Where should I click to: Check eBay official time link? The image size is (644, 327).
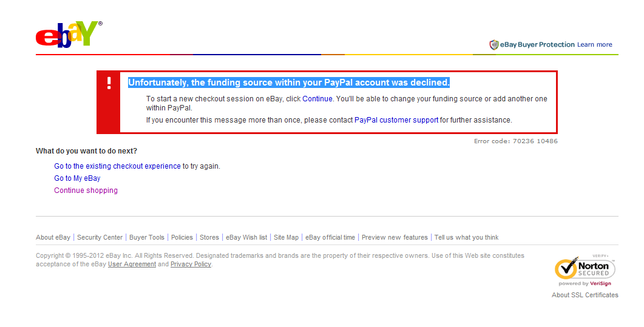[330, 238]
